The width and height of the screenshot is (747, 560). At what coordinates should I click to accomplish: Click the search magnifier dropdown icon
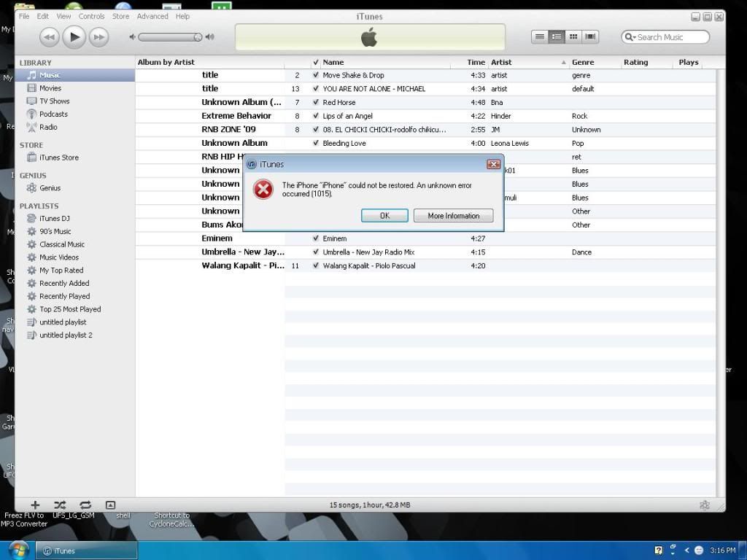tap(630, 37)
